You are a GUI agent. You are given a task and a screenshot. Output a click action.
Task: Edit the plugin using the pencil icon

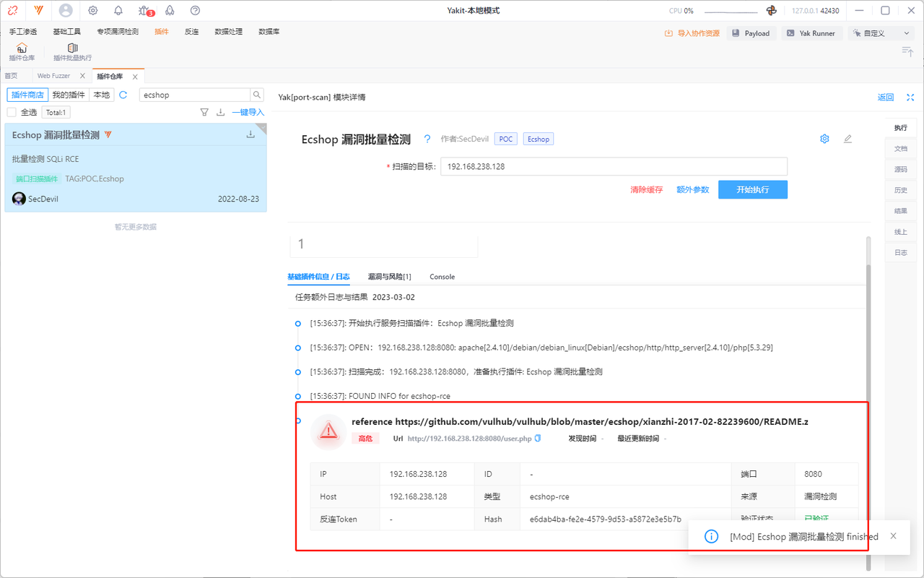(x=847, y=139)
